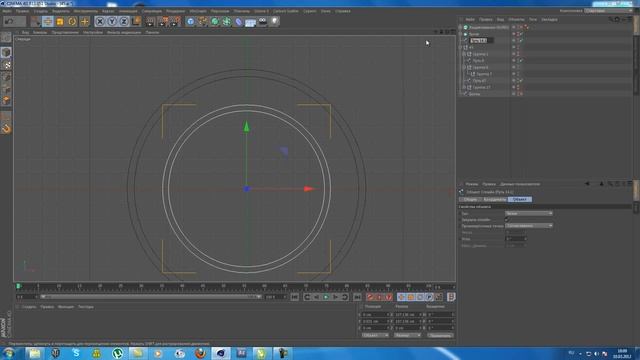The height and width of the screenshot is (360, 640).
Task: Open the Object coordinate mode dropdown
Action: 375,336
